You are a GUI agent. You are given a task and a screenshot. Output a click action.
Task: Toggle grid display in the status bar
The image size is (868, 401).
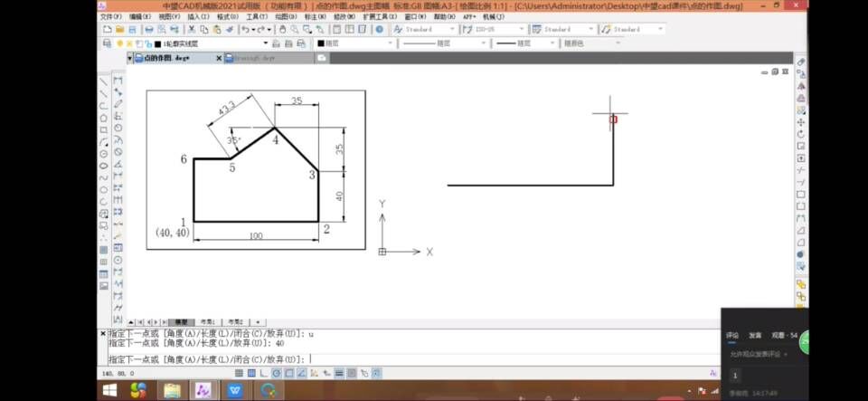point(250,372)
